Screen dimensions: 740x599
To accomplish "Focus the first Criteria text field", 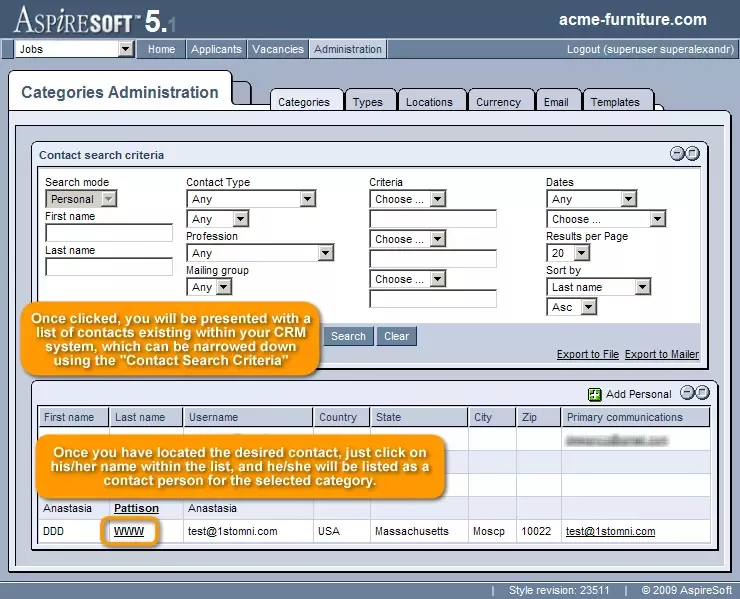I will (x=433, y=219).
